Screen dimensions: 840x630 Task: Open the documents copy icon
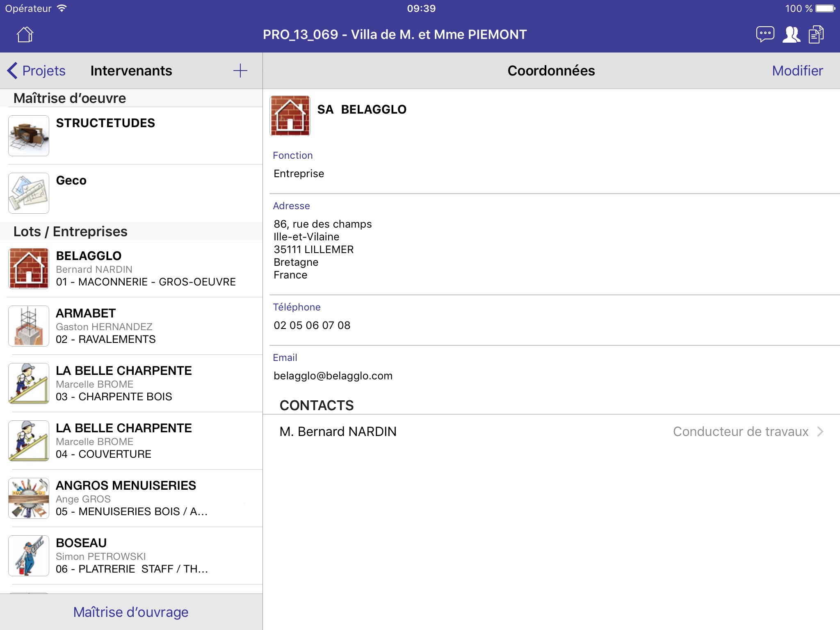[x=816, y=34]
